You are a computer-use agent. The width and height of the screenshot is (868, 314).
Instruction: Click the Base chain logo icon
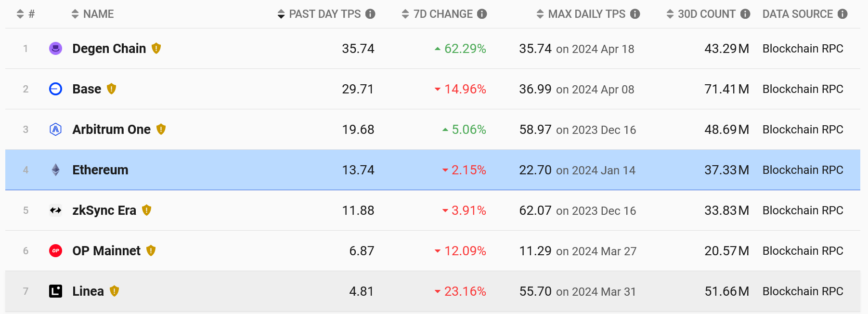56,89
